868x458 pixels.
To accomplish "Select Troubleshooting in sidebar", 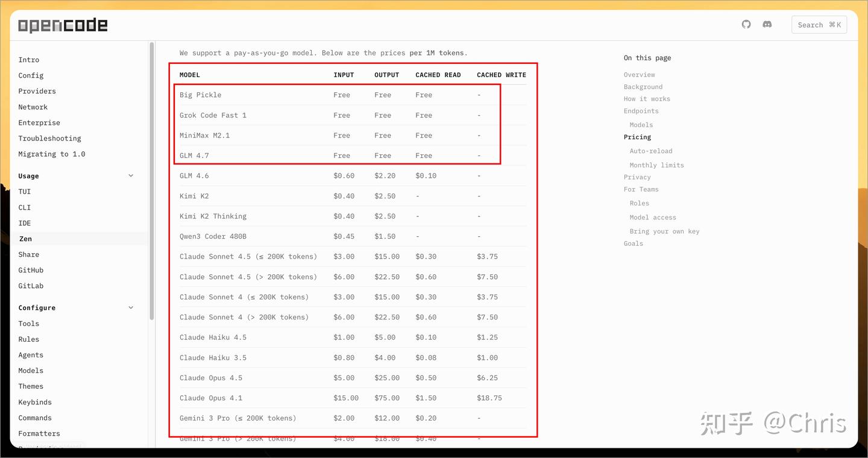I will point(49,138).
